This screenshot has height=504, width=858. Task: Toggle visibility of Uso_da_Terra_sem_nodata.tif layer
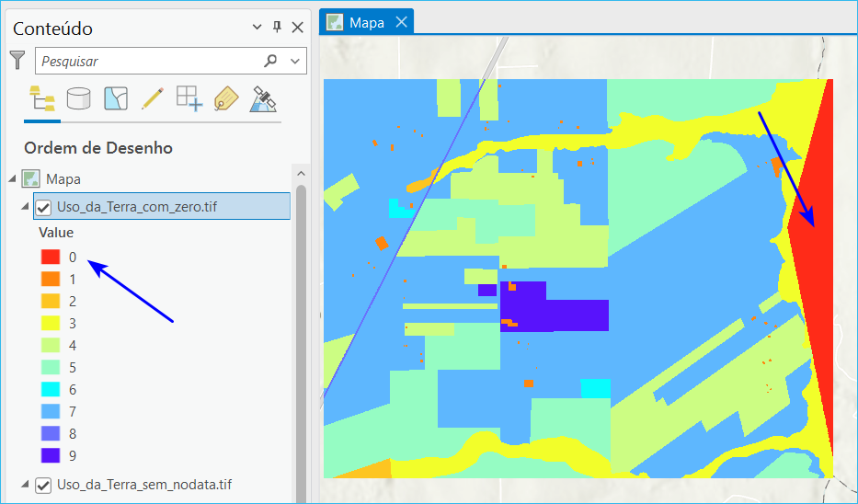[x=43, y=486]
